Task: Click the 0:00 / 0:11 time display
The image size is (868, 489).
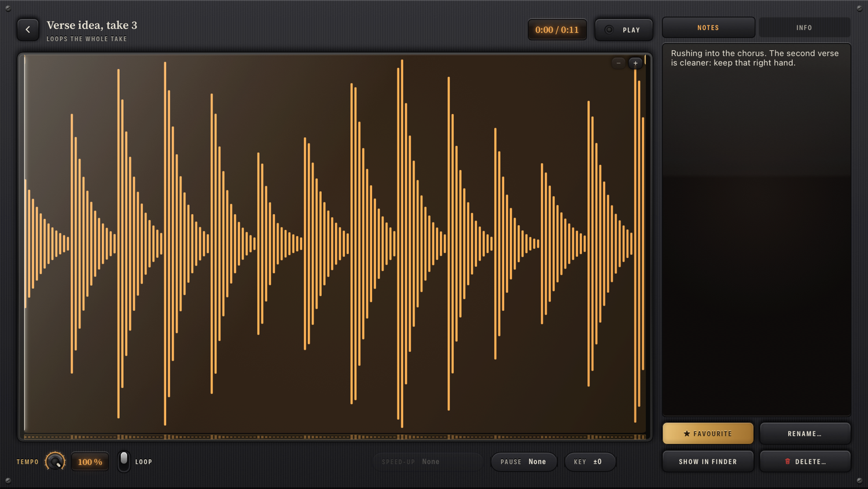Action: [557, 30]
